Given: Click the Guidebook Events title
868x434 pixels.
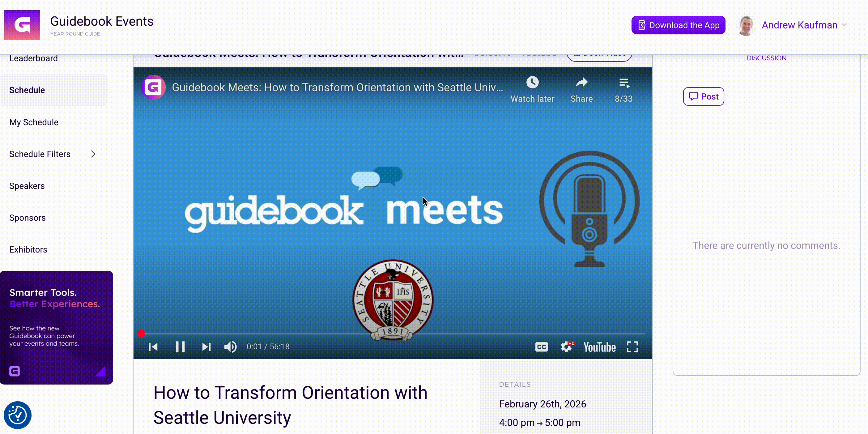Looking at the screenshot, I should (x=102, y=21).
